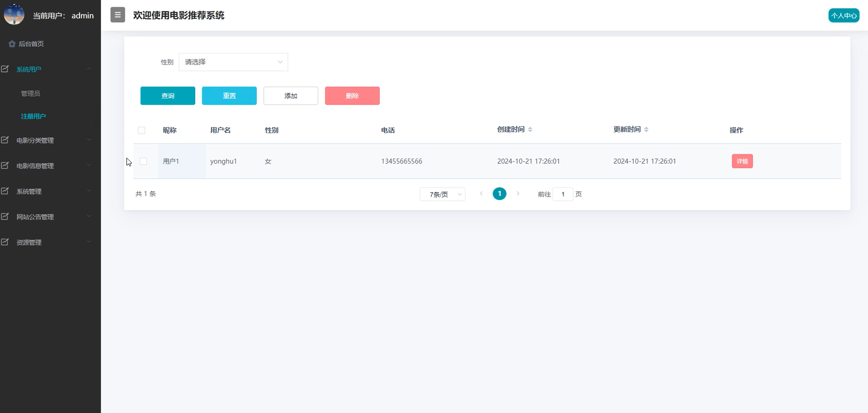
Task: Expand the 系统管理 menu
Action: (48, 191)
